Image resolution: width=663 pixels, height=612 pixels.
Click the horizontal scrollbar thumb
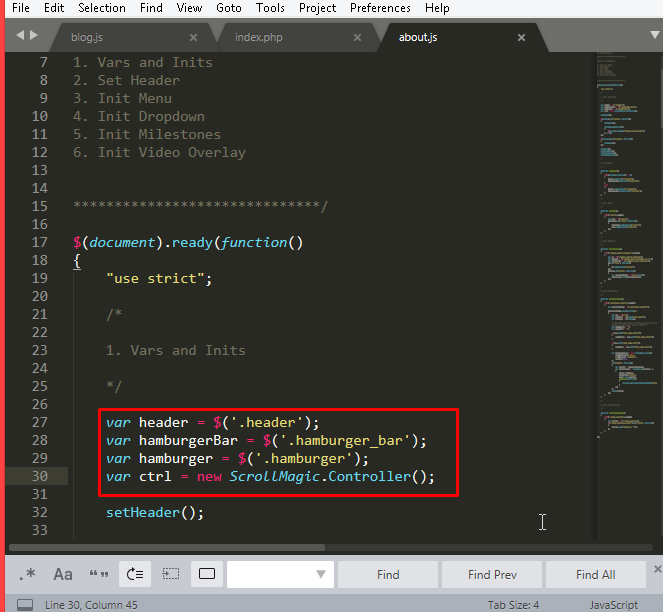(x=167, y=547)
